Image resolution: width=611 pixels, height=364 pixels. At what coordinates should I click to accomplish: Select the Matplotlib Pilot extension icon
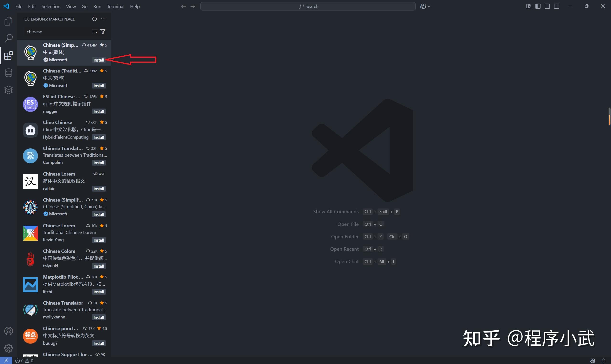(30, 285)
